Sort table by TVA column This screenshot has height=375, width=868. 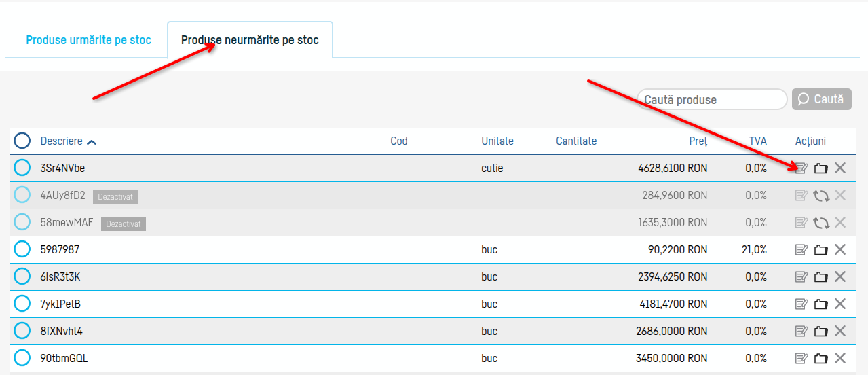pos(758,141)
